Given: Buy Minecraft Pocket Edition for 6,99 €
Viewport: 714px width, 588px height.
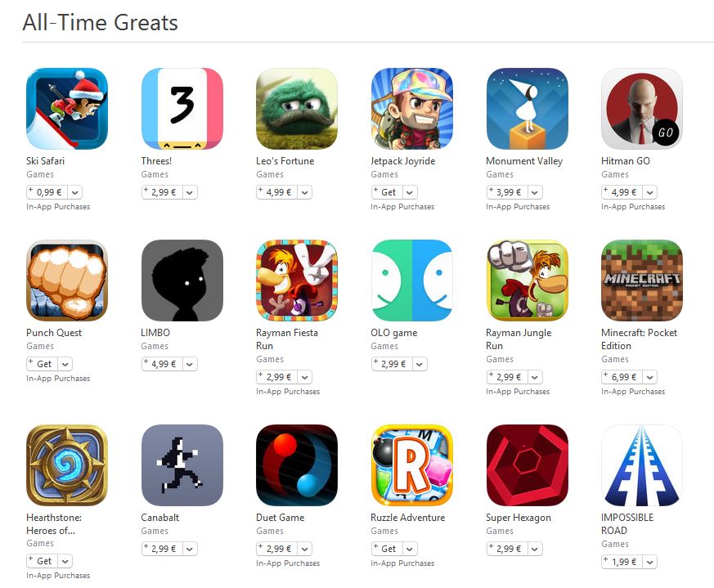Looking at the screenshot, I should point(622,378).
